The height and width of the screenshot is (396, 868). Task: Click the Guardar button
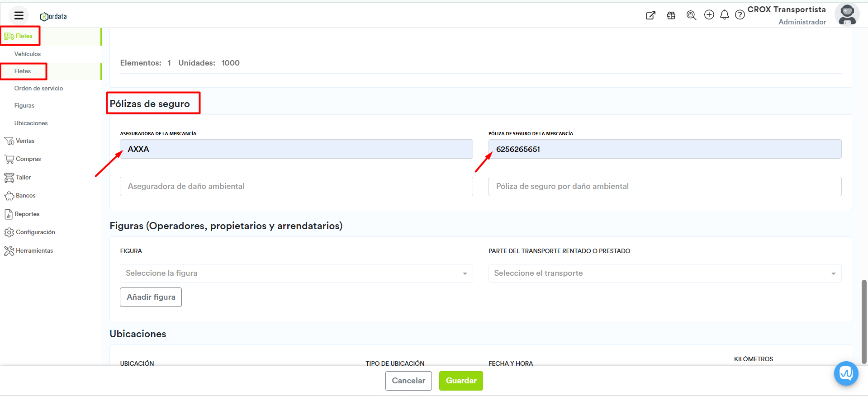coord(461,381)
